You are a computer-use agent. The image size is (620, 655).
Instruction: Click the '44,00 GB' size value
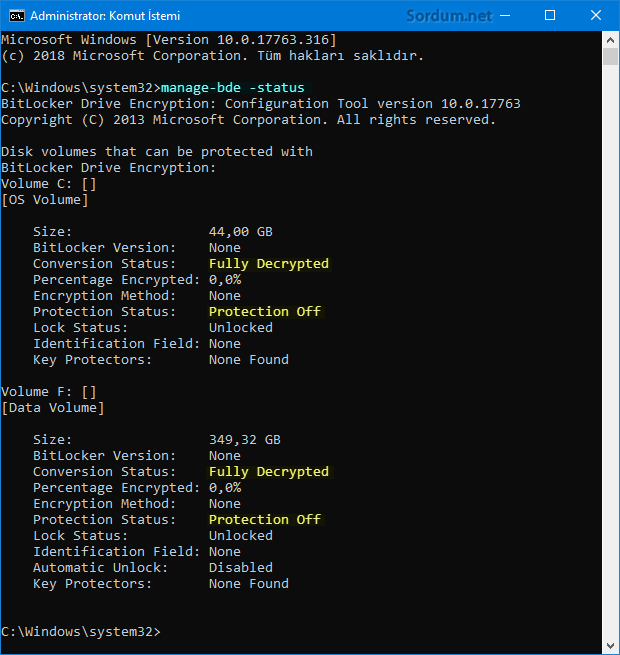pyautogui.click(x=241, y=232)
